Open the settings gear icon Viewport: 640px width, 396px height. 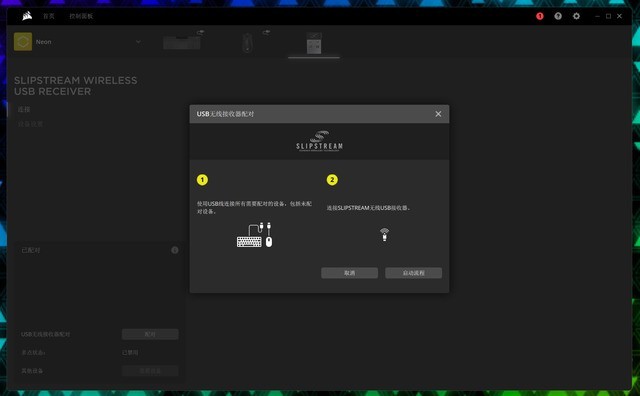pos(576,16)
